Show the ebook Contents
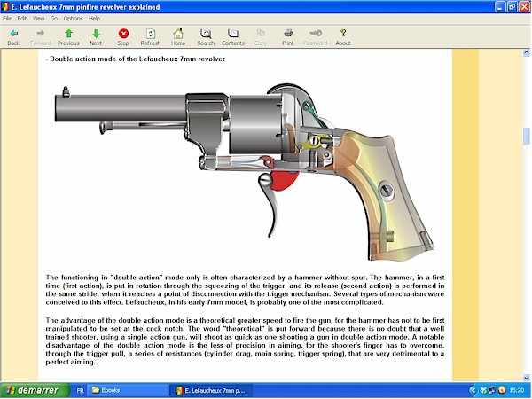Image resolution: width=532 pixels, height=399 pixels. 232,37
